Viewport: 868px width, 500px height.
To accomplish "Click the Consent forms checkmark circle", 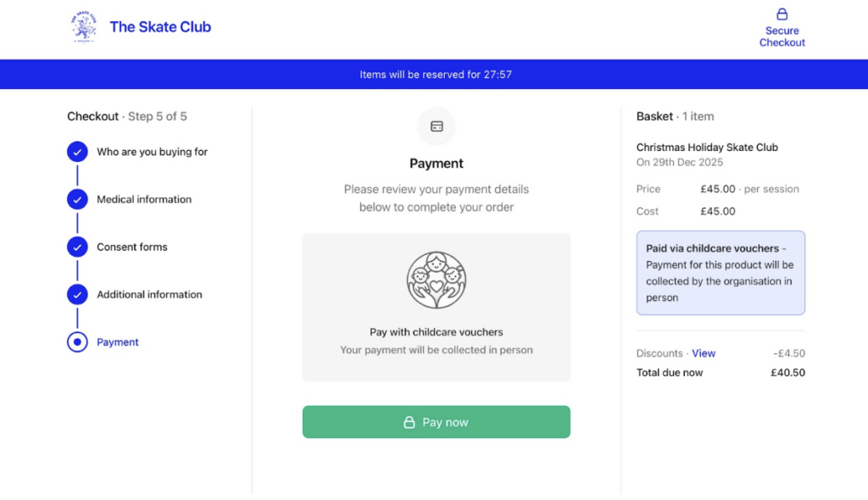I will 77,247.
